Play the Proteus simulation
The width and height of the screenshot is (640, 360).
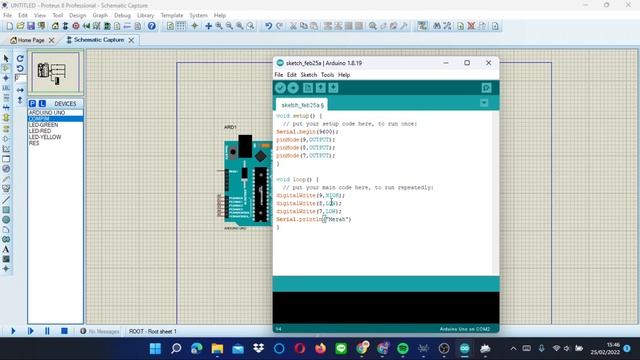click(x=13, y=331)
